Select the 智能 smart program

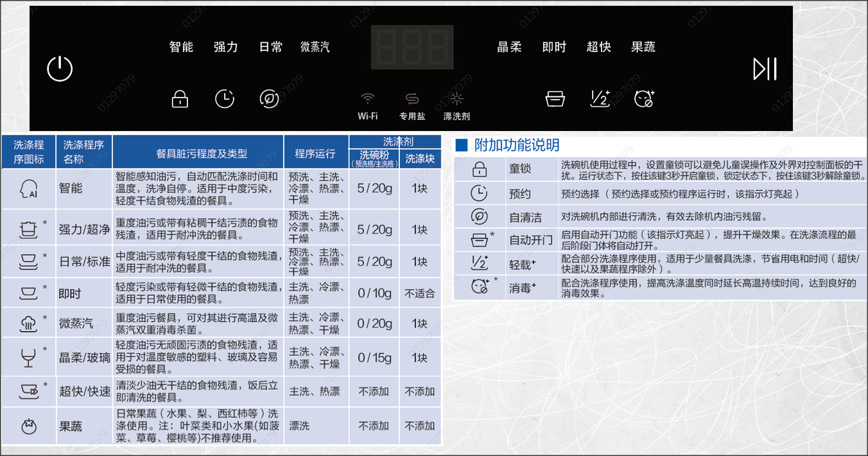click(180, 47)
